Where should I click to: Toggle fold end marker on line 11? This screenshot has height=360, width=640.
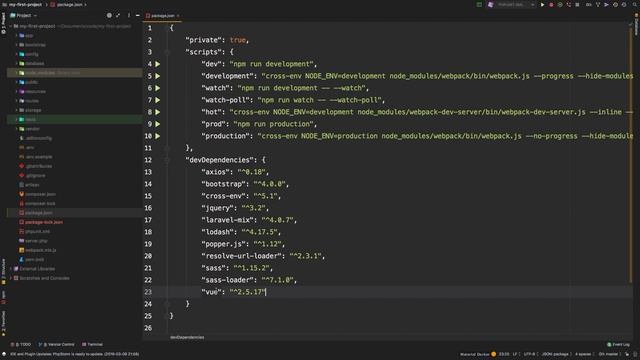[x=167, y=148]
